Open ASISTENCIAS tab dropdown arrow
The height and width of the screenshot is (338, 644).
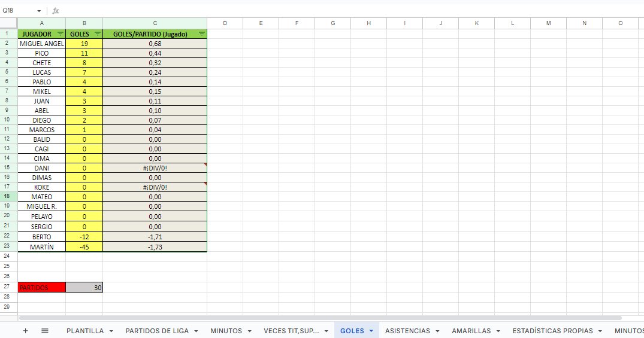[437, 331]
